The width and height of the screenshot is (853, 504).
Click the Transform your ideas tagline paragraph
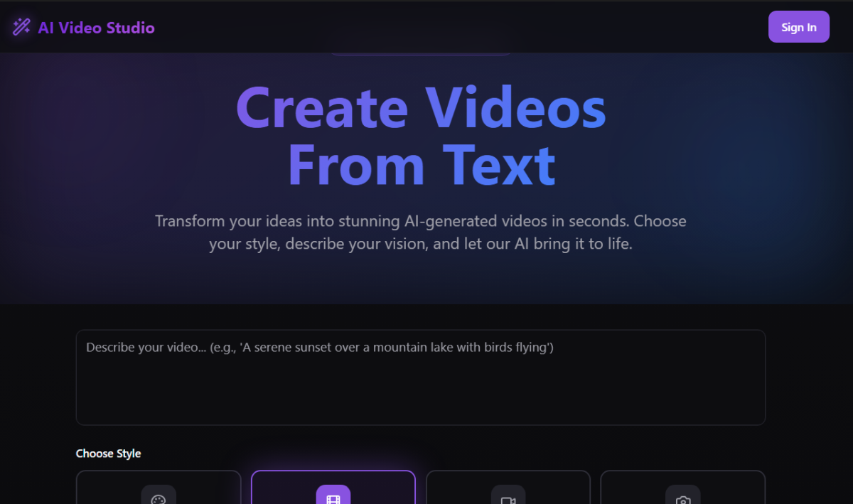(420, 232)
